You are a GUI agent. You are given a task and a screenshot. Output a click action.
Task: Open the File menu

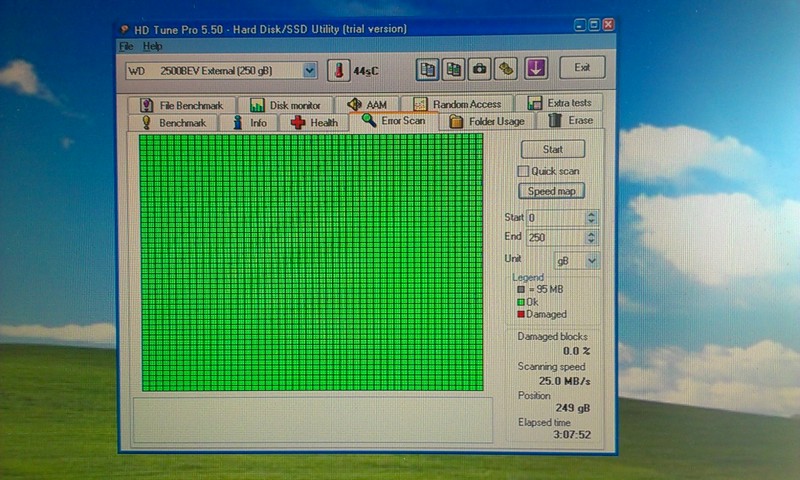[x=126, y=46]
